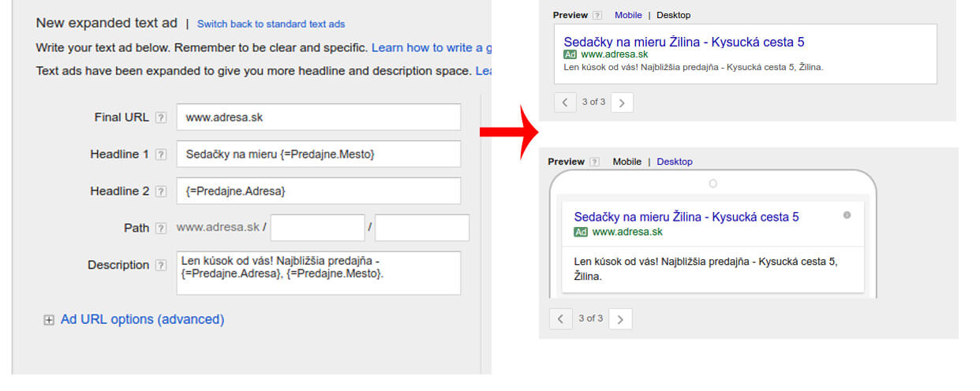
Task: Focus the second Path input box
Action: pos(422,227)
